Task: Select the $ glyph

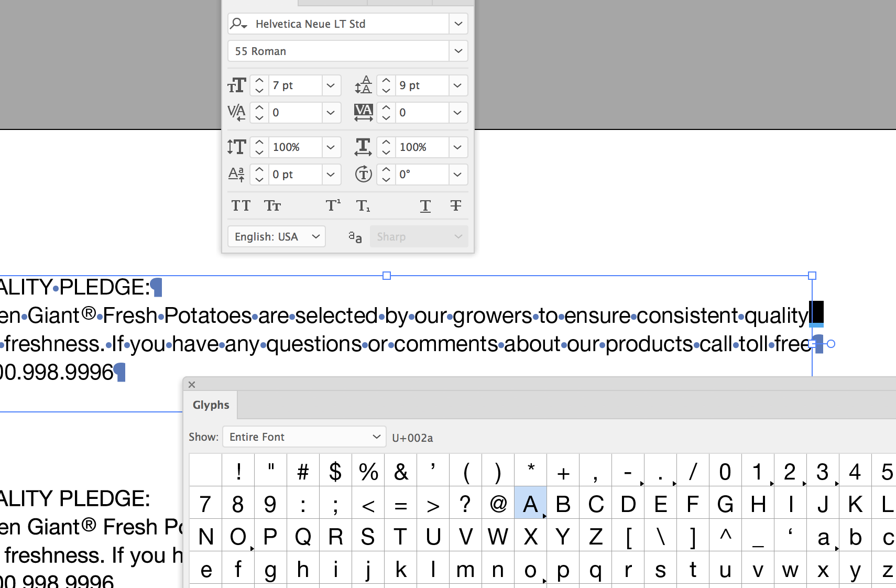Action: click(x=335, y=471)
